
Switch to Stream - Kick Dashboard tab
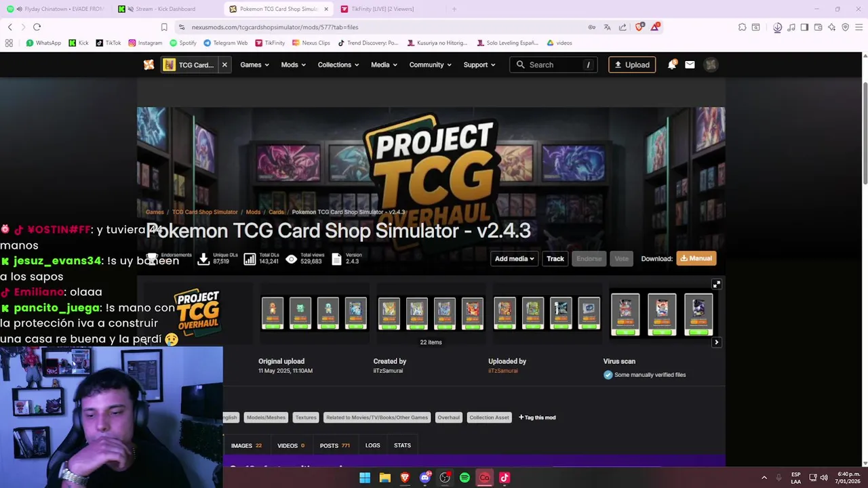click(165, 9)
